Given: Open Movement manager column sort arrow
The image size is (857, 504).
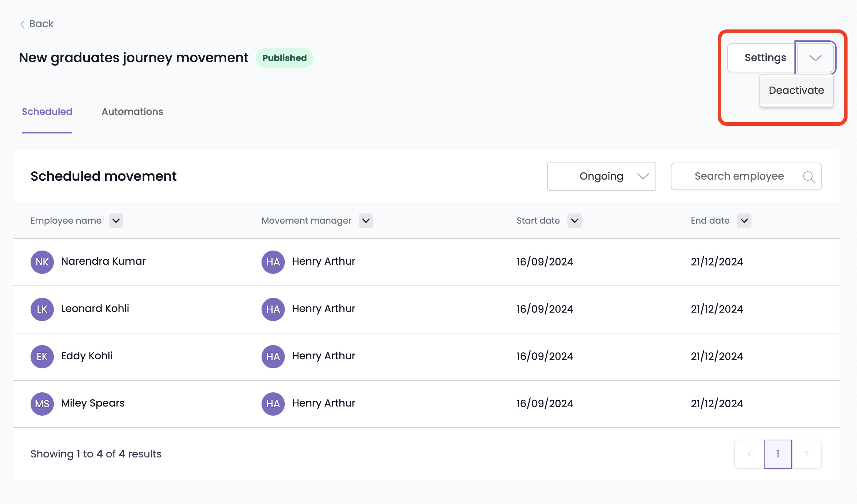Looking at the screenshot, I should coord(366,221).
